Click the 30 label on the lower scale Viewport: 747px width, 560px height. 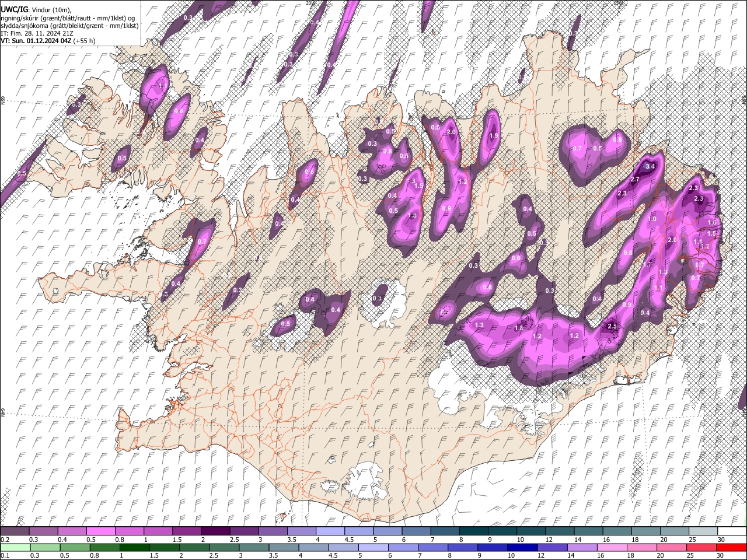[720, 555]
